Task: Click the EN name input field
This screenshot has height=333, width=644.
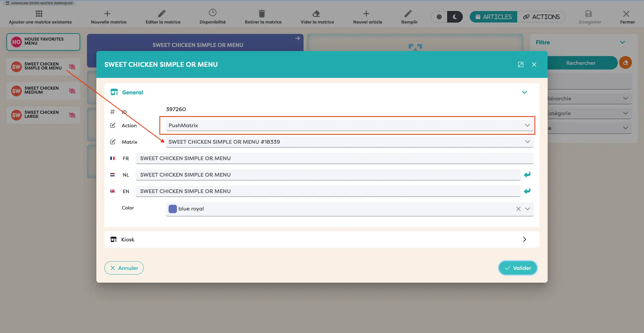Action: pyautogui.click(x=328, y=191)
